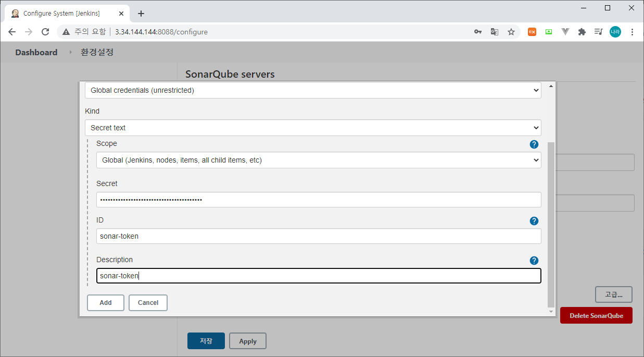Click the browser address bar URL
The image size is (644, 357).
pos(161,32)
